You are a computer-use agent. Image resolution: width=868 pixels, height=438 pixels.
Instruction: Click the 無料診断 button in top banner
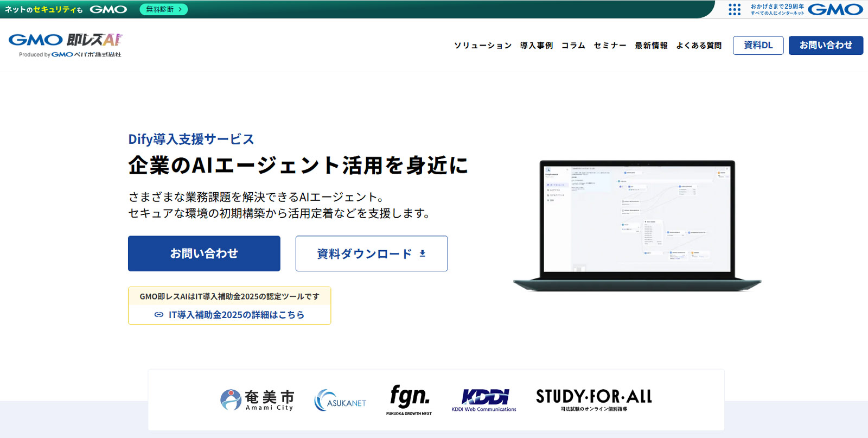pos(164,9)
